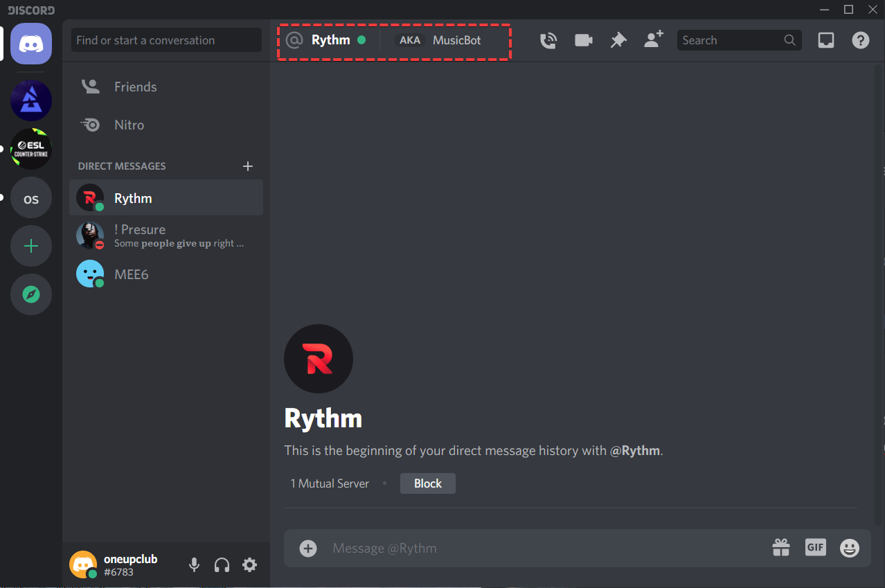Click the @Rythm mention in history text

[635, 450]
